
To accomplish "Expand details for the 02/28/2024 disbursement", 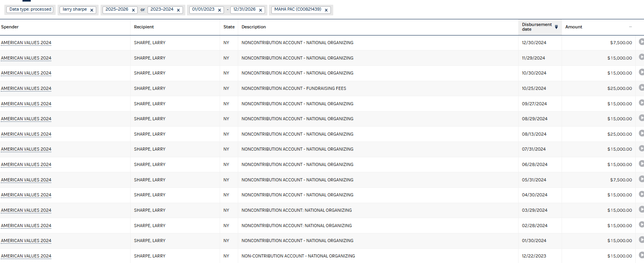I will pyautogui.click(x=641, y=225).
